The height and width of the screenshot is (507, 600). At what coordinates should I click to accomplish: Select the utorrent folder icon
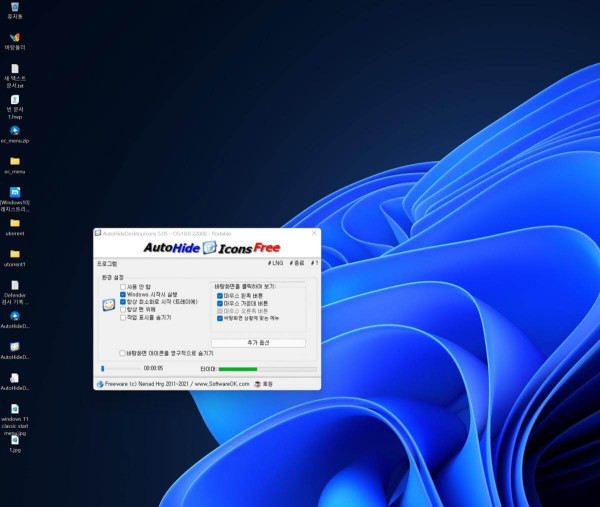[x=15, y=223]
